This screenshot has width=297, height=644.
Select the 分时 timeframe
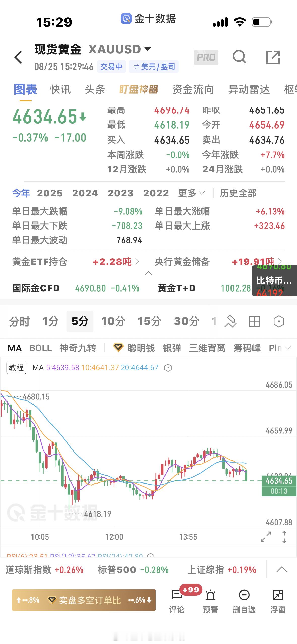click(x=19, y=321)
